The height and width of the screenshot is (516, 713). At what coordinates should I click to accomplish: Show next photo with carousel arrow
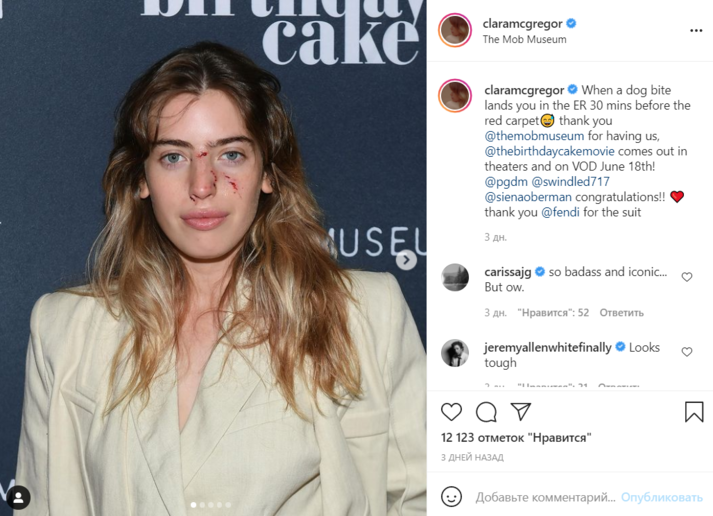(406, 260)
